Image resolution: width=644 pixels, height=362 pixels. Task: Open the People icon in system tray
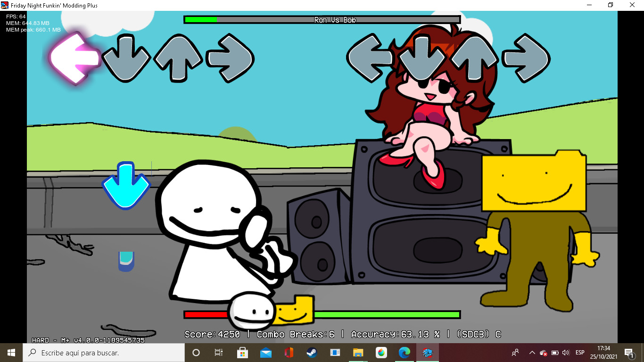515,353
